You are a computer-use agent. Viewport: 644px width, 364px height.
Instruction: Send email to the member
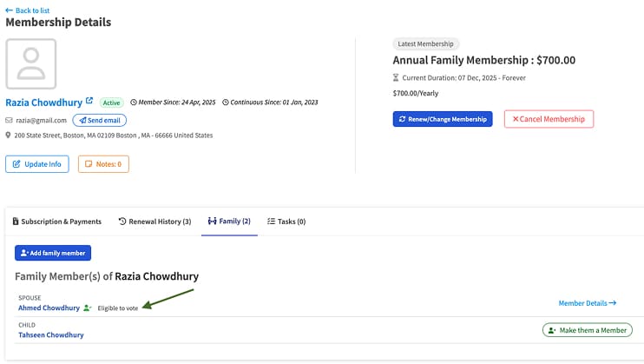coord(100,120)
